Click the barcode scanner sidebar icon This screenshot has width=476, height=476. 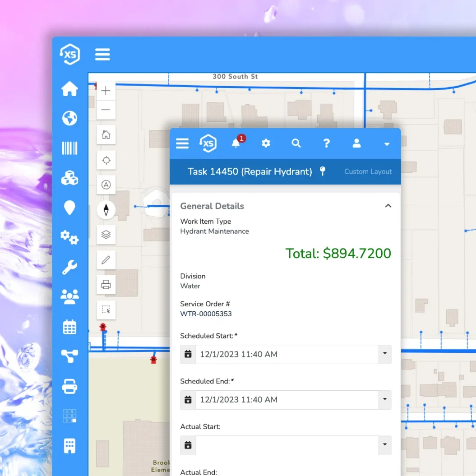[x=69, y=148]
